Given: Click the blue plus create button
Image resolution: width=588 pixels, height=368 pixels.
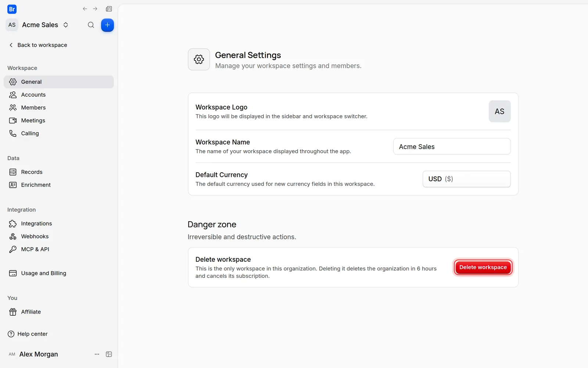Looking at the screenshot, I should (107, 25).
